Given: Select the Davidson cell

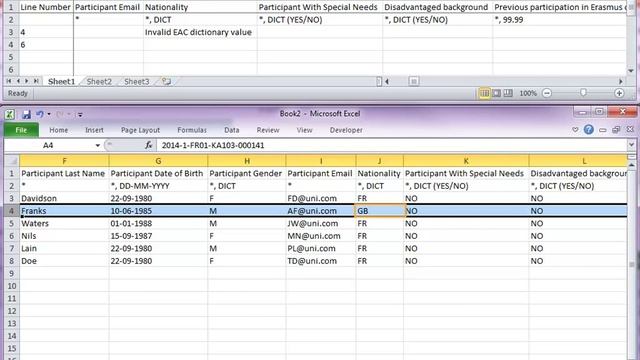Looking at the screenshot, I should (64, 198).
